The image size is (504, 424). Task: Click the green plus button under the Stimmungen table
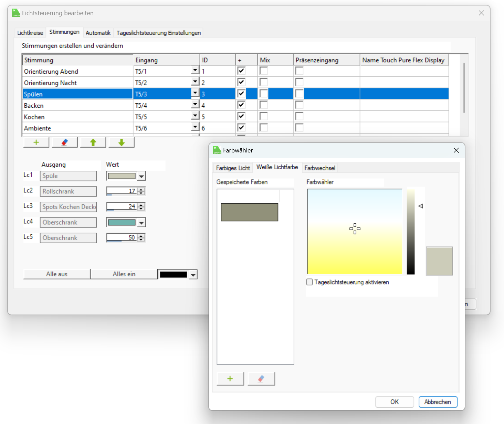click(36, 142)
